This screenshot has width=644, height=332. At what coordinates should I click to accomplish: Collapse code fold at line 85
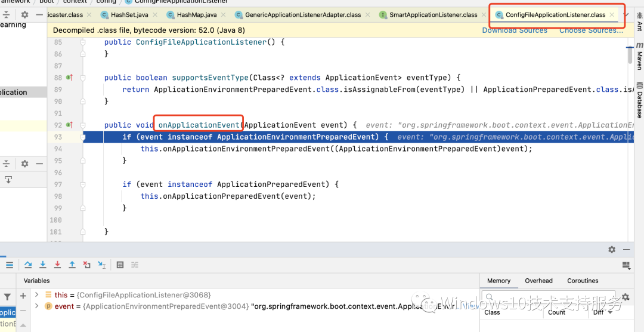point(82,42)
